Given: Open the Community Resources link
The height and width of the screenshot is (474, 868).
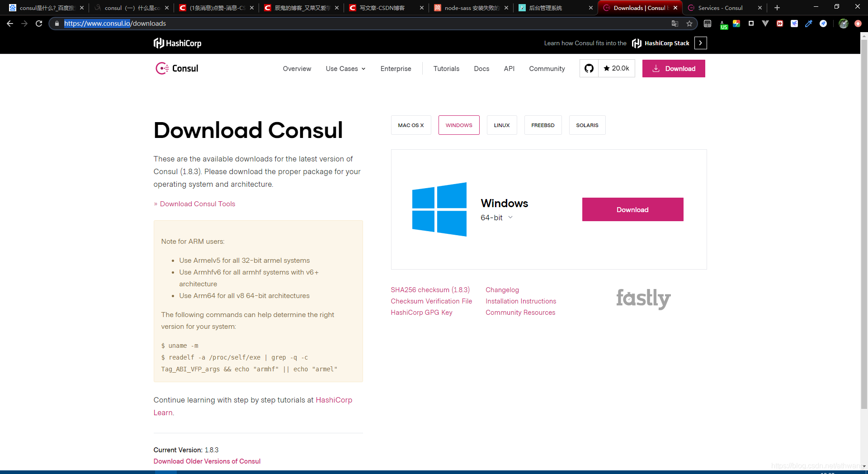Looking at the screenshot, I should tap(520, 313).
